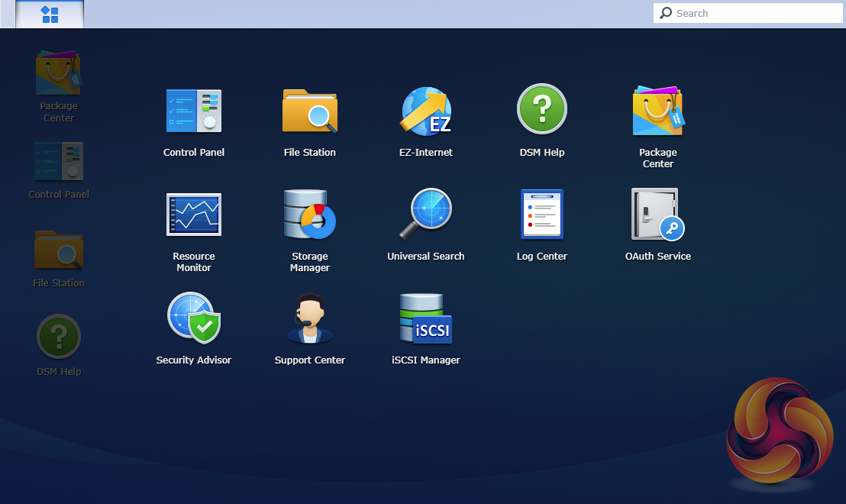Toggle the Main Menu button in the taskbar

[x=50, y=15]
